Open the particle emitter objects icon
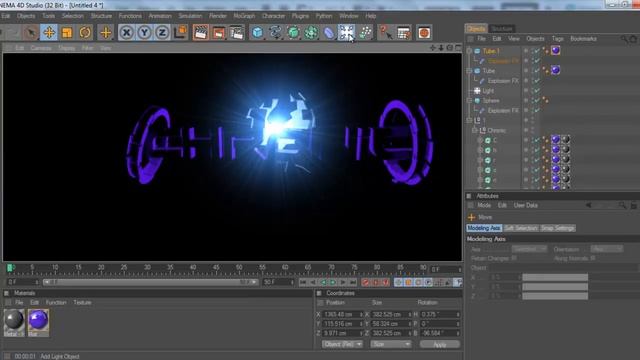Image resolution: width=640 pixels, height=360 pixels. pyautogui.click(x=365, y=33)
